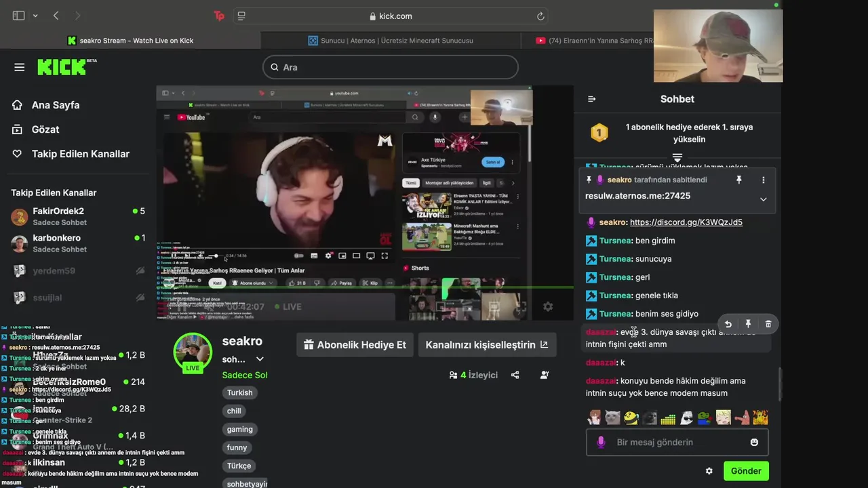Select the Türkçe tag
The height and width of the screenshot is (488, 868).
click(239, 466)
